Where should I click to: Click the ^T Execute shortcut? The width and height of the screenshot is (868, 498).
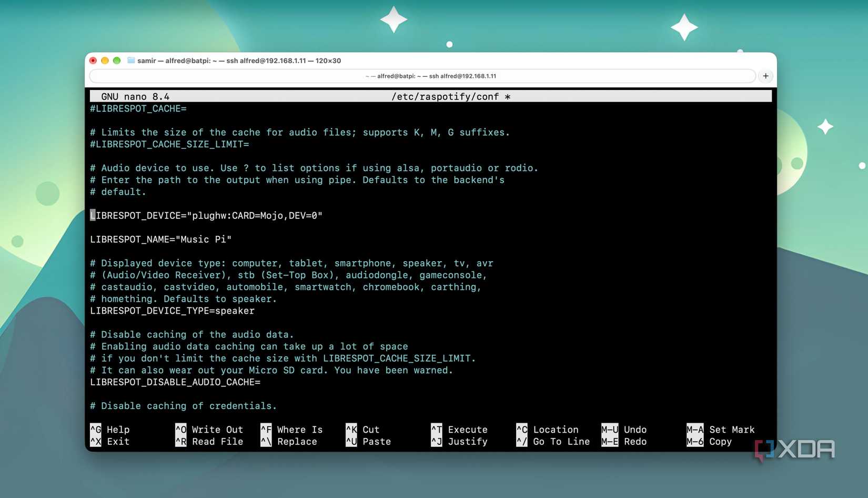pos(460,430)
